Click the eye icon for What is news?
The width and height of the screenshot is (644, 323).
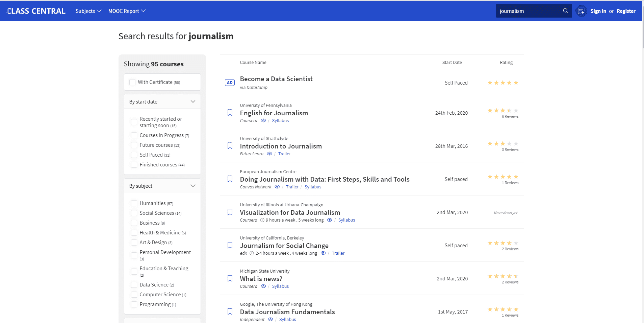263,286
